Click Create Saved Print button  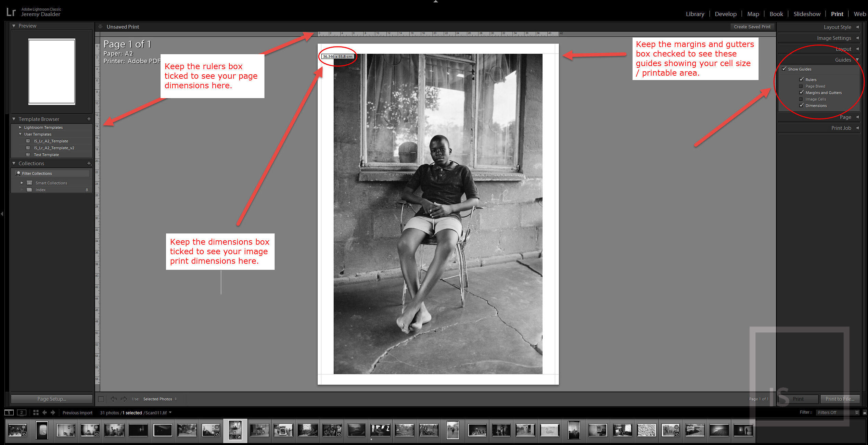pyautogui.click(x=752, y=27)
